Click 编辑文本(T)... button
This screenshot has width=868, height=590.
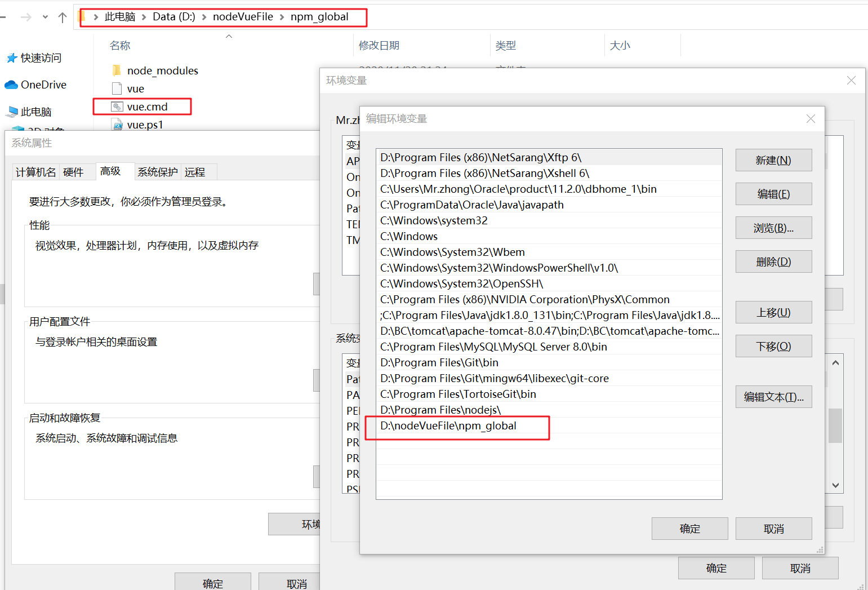(773, 397)
